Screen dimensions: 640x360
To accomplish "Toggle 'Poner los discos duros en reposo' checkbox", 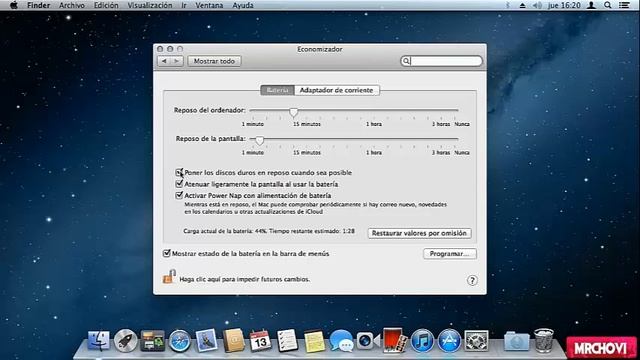I will coord(179,173).
